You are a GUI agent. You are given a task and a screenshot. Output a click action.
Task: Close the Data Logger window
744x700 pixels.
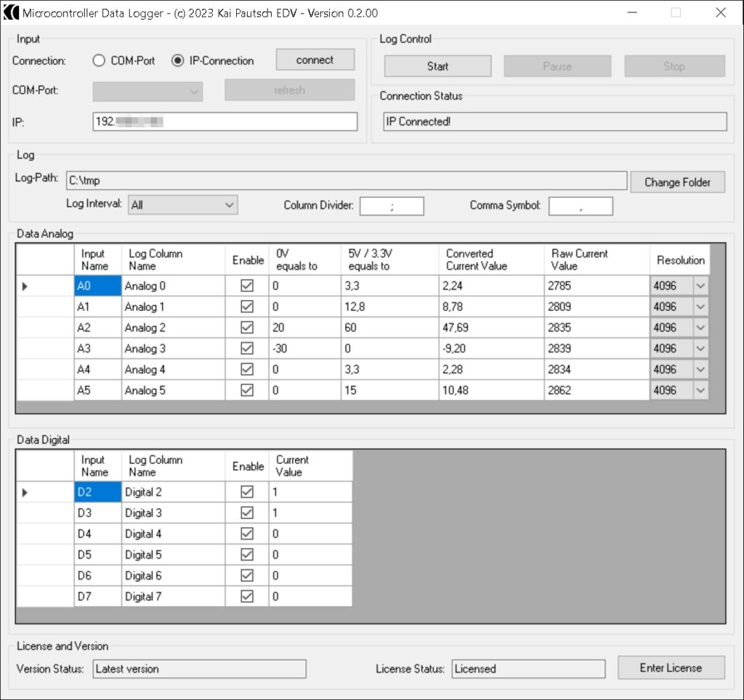[721, 12]
